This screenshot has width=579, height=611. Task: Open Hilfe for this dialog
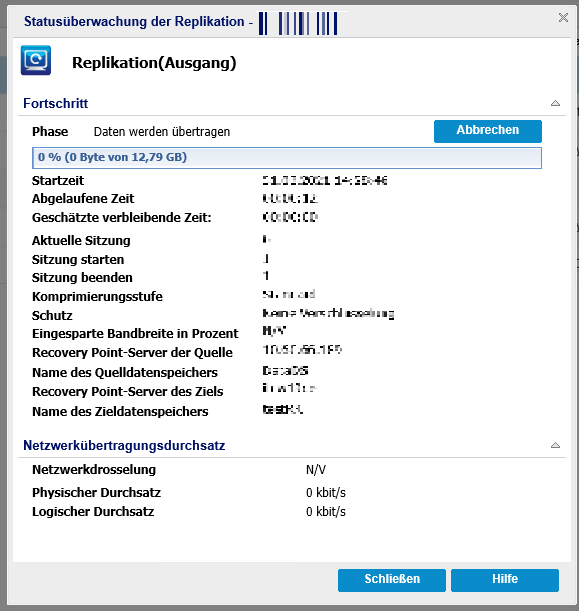click(505, 580)
